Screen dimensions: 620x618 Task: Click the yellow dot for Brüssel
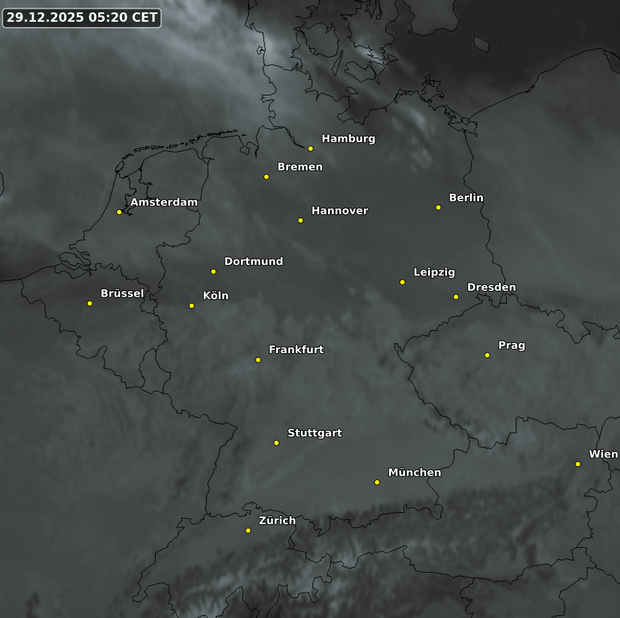pyautogui.click(x=90, y=303)
